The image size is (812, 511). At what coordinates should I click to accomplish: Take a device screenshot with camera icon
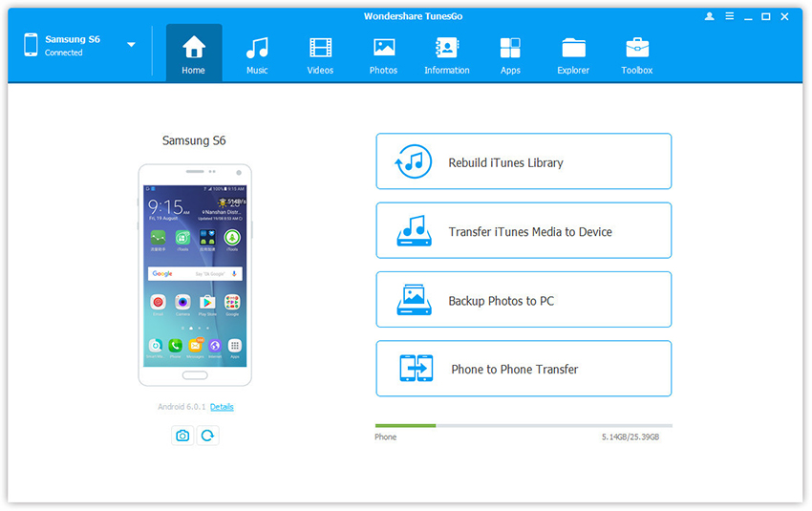182,436
